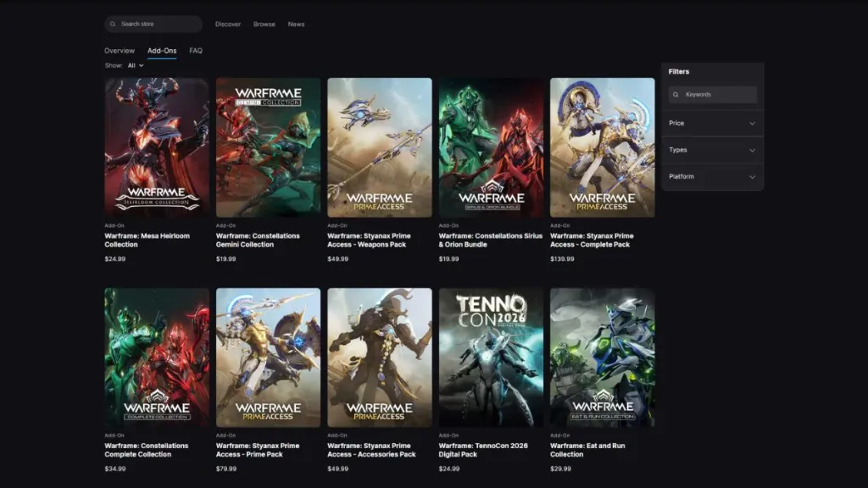Expand the Price filter chevron
The width and height of the screenshot is (868, 488).
click(753, 124)
